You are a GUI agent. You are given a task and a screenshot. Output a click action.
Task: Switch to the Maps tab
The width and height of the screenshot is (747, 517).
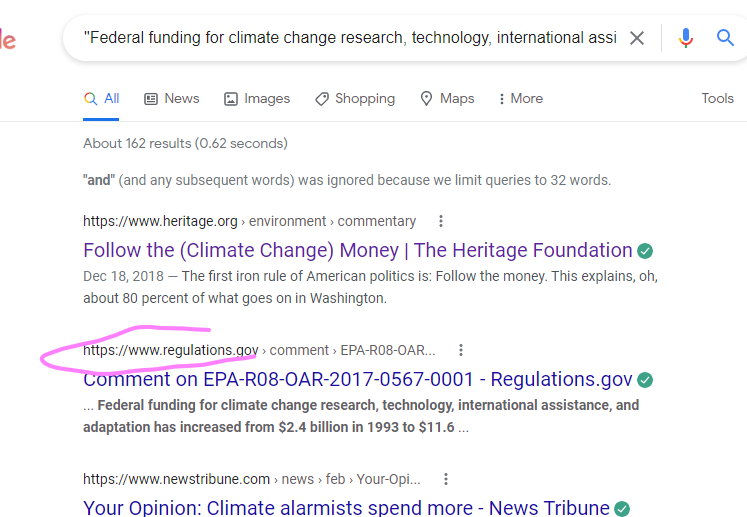pyautogui.click(x=447, y=98)
